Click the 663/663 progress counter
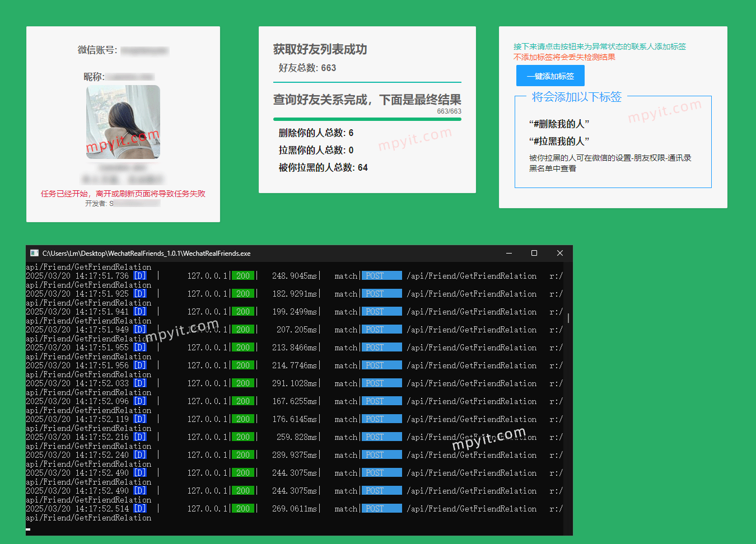 [449, 111]
